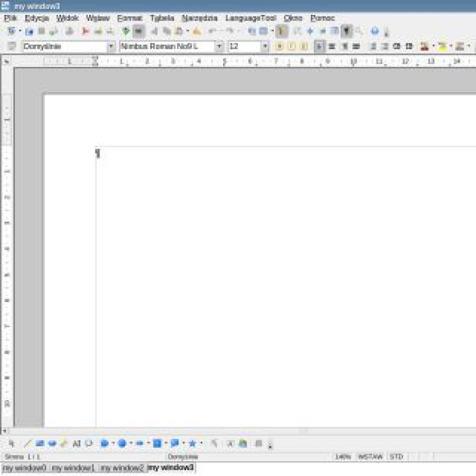
Task: Open the LanguageTool menu
Action: click(251, 18)
